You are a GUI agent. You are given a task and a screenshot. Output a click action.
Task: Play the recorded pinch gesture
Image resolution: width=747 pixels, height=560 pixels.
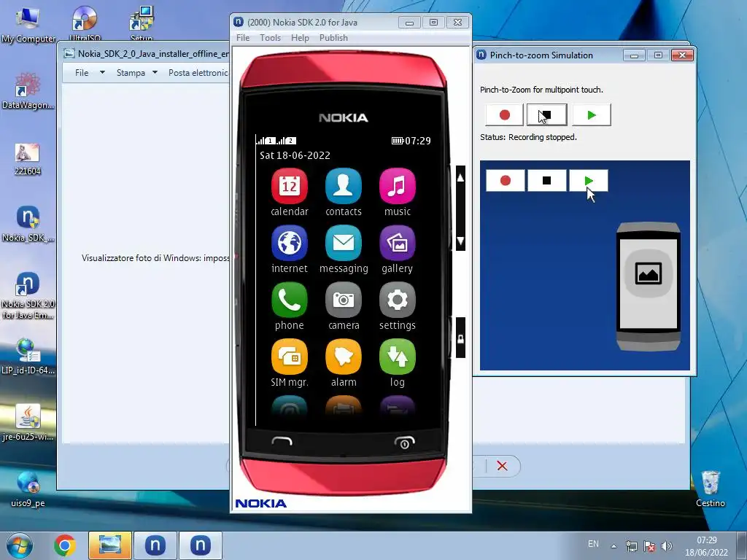(x=591, y=114)
